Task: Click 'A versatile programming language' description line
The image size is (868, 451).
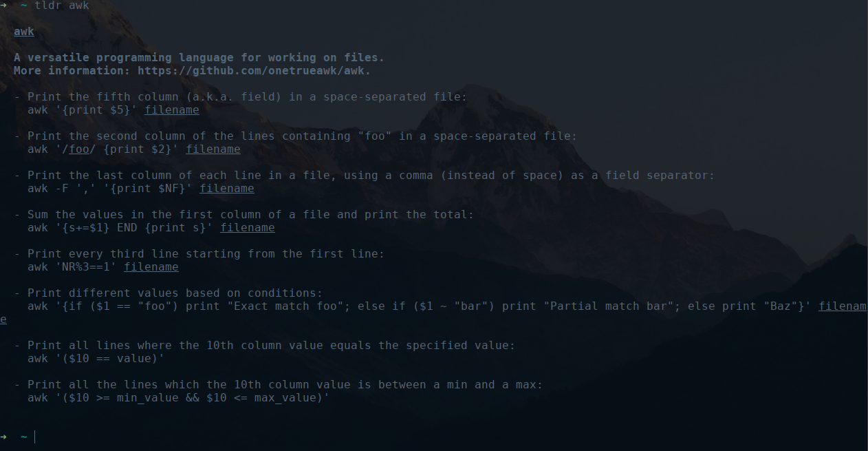Action: pyautogui.click(x=199, y=58)
